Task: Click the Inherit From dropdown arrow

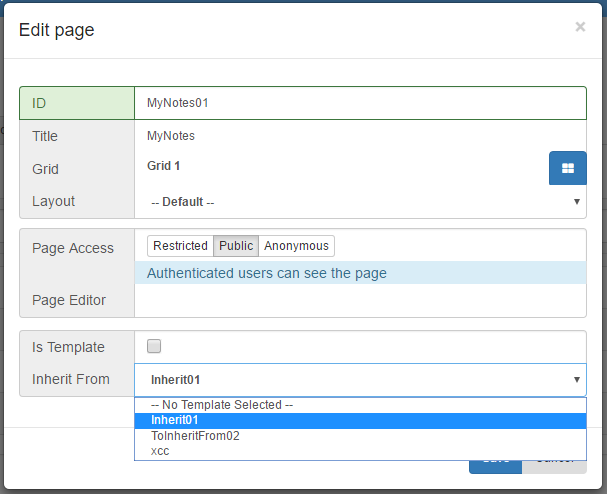Action: click(x=577, y=380)
